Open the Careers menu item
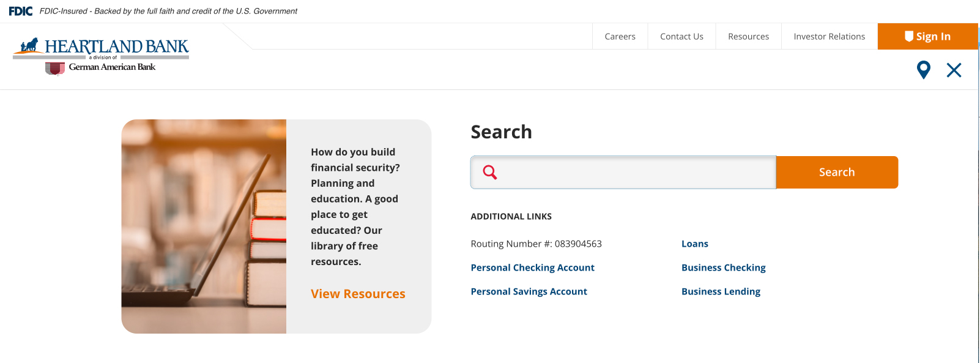980x363 pixels. point(620,37)
